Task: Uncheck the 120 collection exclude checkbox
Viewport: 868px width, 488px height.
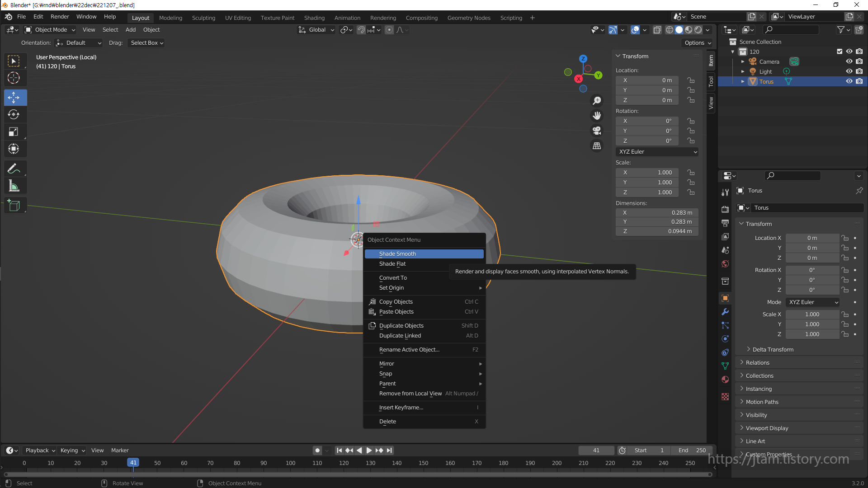Action: coord(840,52)
